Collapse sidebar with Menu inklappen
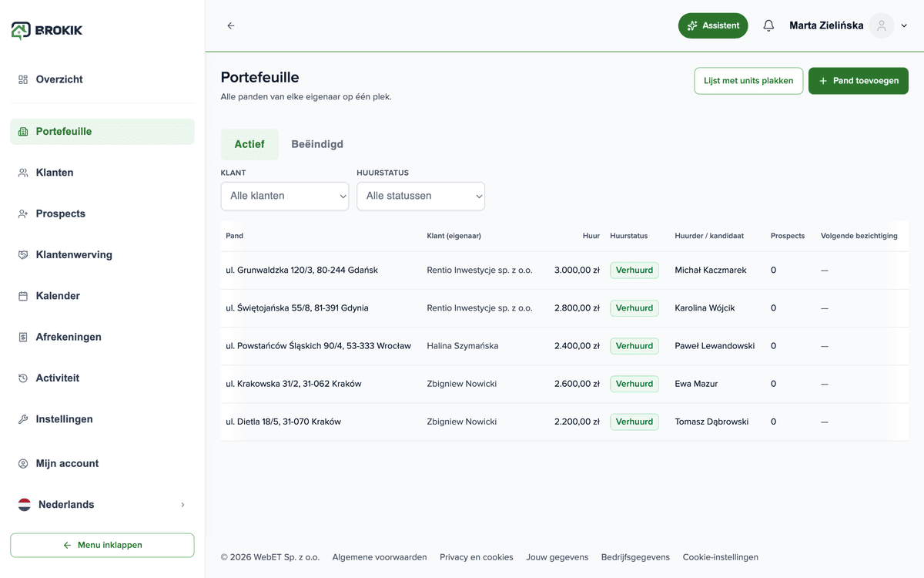The height and width of the screenshot is (578, 924). [x=102, y=545]
